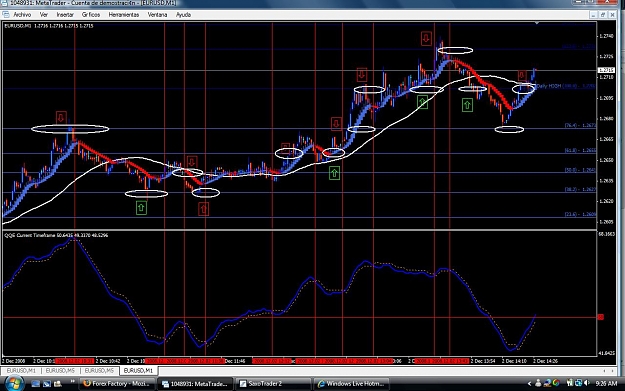Click the (61.8) Fibonacci level label
The width and height of the screenshot is (625, 391).
click(x=580, y=150)
